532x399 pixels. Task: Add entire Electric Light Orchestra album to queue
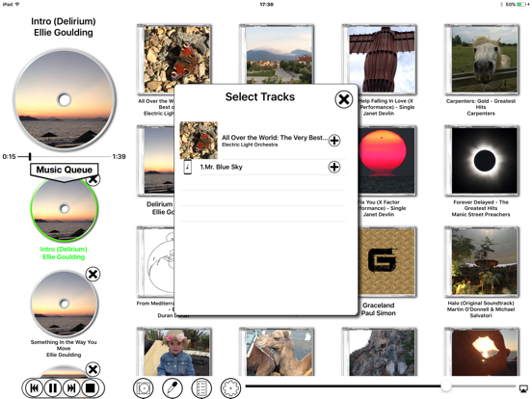click(x=334, y=140)
